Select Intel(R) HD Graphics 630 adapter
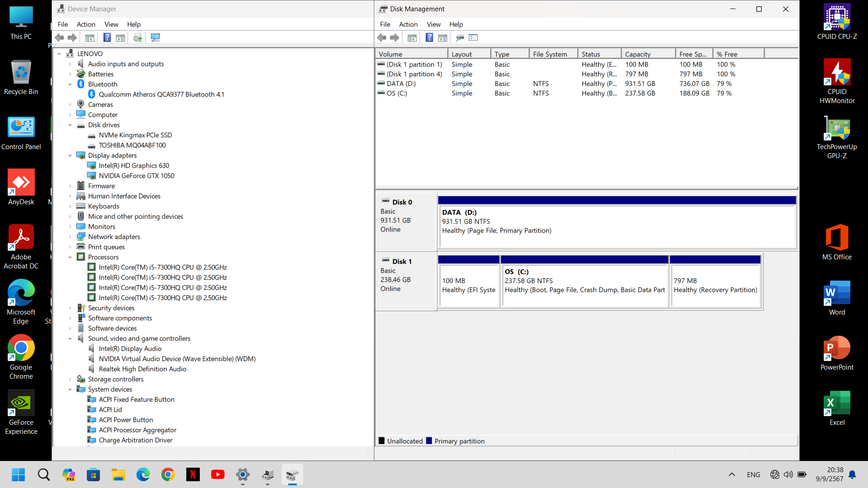Viewport: 868px width, 488px height. pyautogui.click(x=134, y=166)
